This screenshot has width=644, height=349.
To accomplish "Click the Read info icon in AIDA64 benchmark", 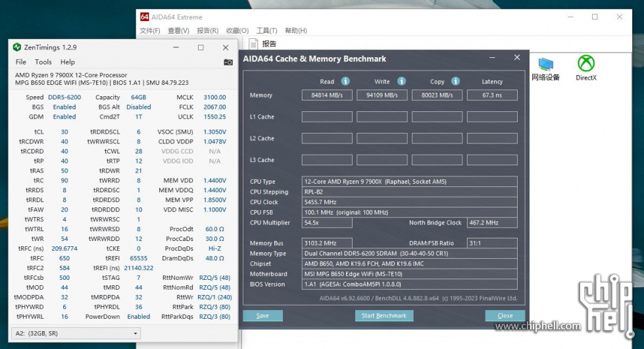I will click(345, 81).
